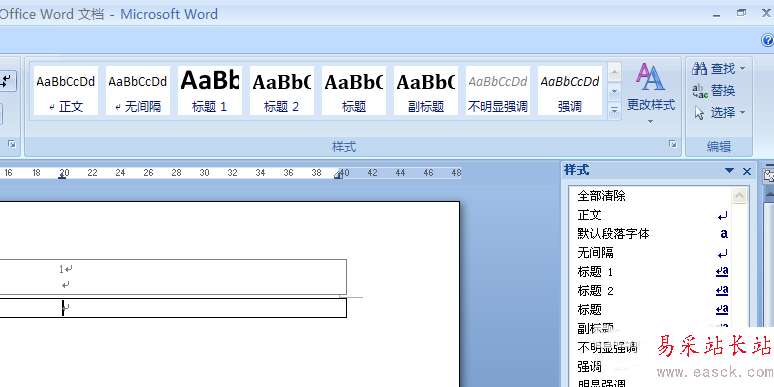This screenshot has height=387, width=774.
Task: Click the partially visible paragraph mark ribbon button
Action: [x=8, y=81]
